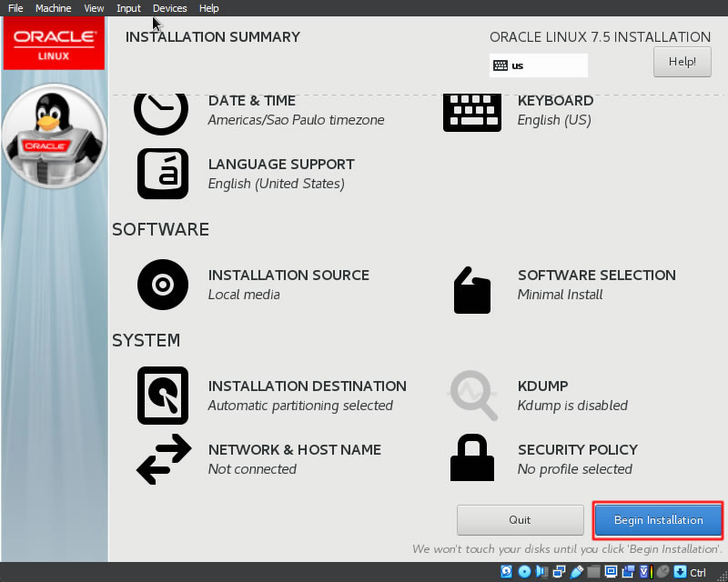Open Network & Host Name arrows icon

coord(164,459)
